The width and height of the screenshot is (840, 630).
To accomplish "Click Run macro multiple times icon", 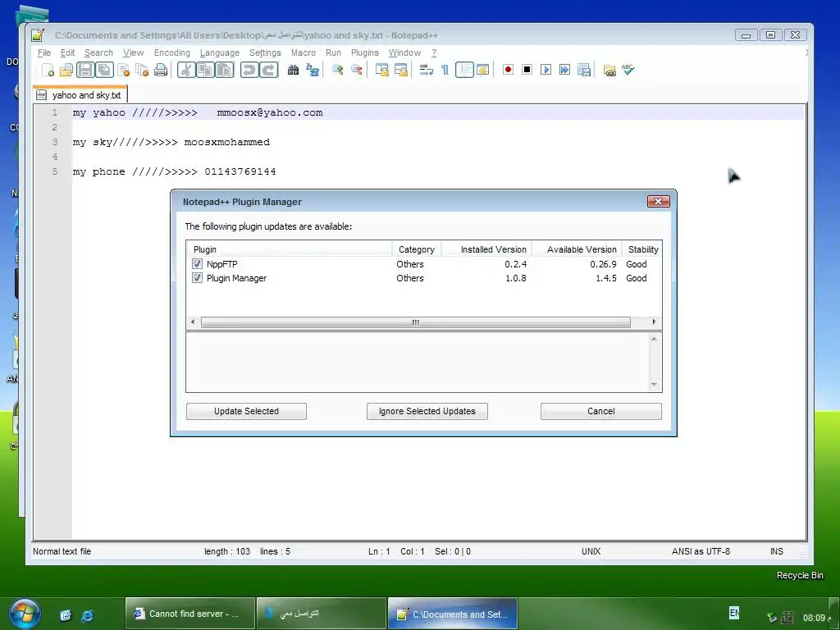I will [564, 70].
